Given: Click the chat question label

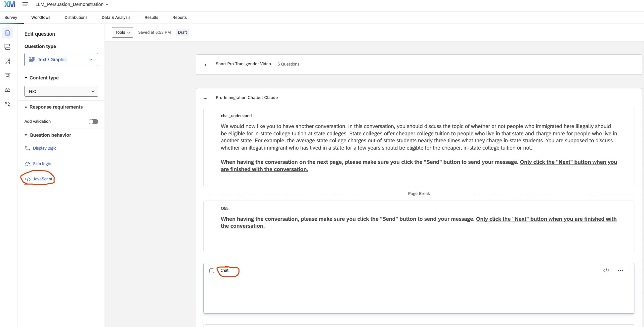Looking at the screenshot, I should tap(225, 270).
